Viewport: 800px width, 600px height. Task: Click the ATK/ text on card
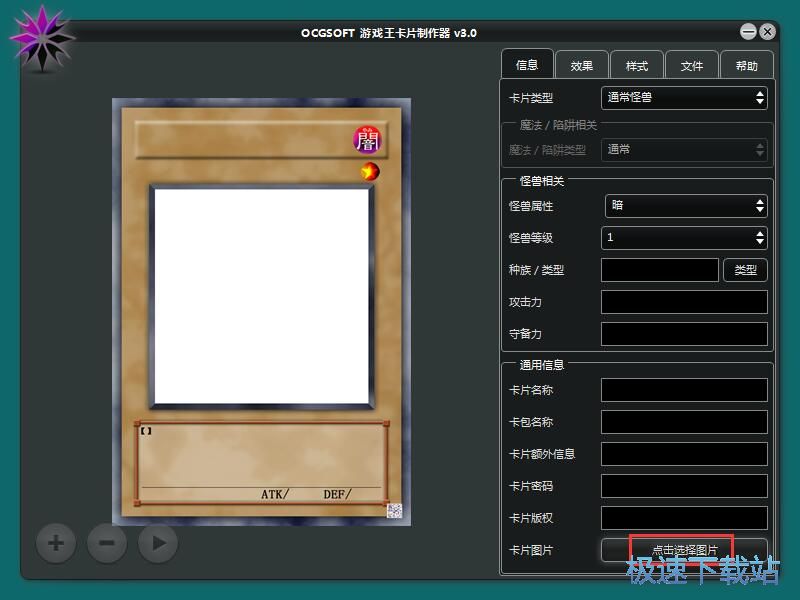coord(275,494)
